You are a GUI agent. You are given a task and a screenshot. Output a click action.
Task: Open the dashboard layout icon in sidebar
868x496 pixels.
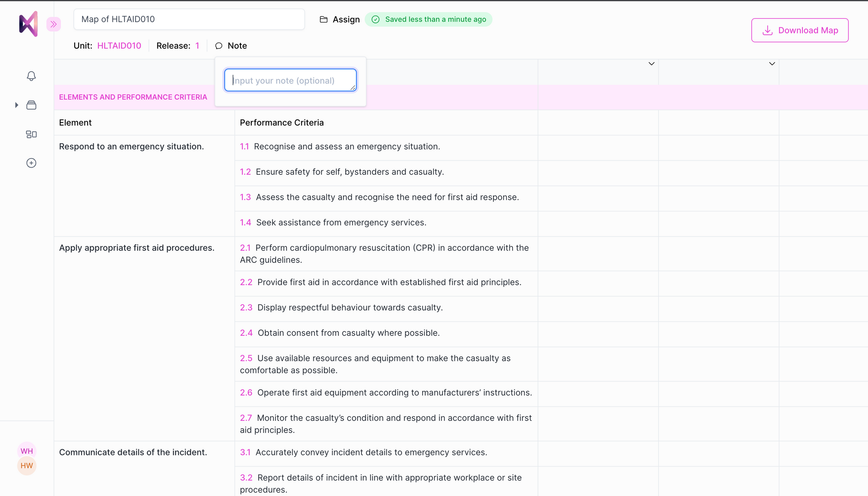31,134
